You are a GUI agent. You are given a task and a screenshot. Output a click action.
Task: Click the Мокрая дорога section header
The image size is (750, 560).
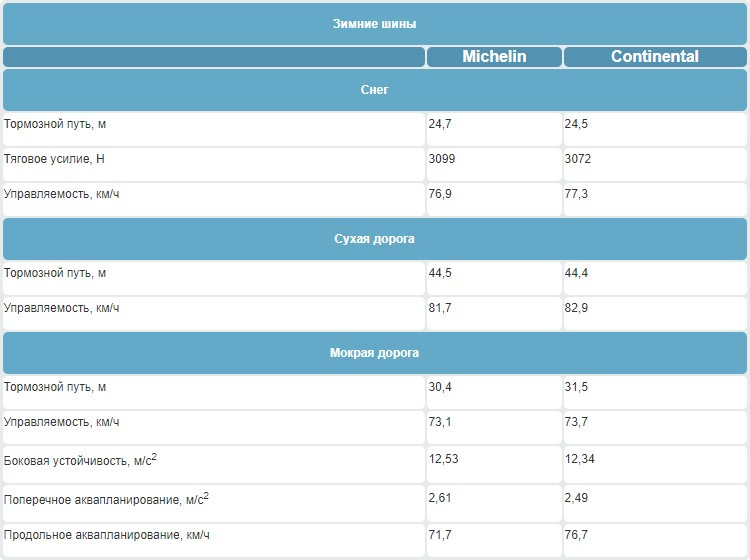click(x=374, y=353)
